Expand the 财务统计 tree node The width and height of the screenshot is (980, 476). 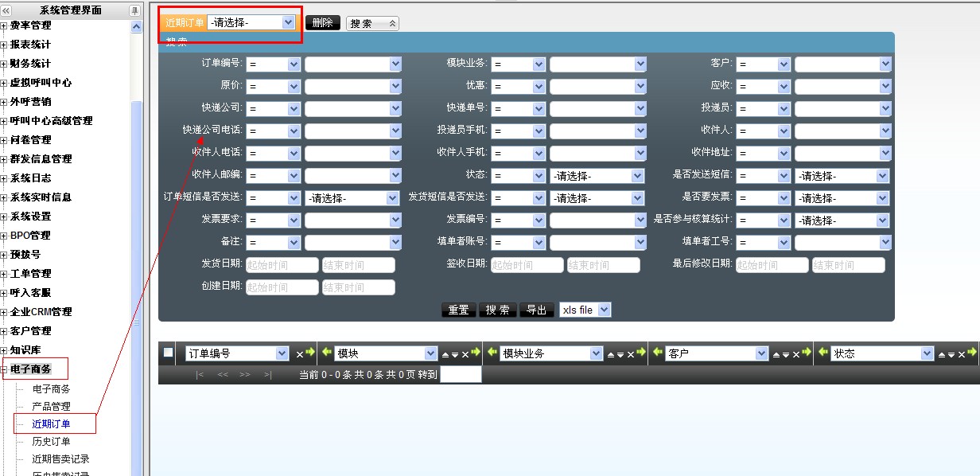[x=4, y=64]
